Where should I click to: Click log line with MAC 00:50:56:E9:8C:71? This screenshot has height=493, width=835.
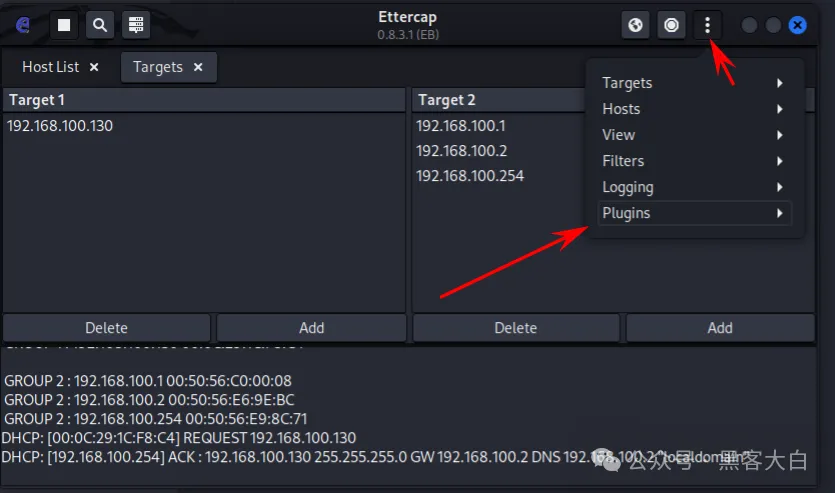[x=155, y=419]
